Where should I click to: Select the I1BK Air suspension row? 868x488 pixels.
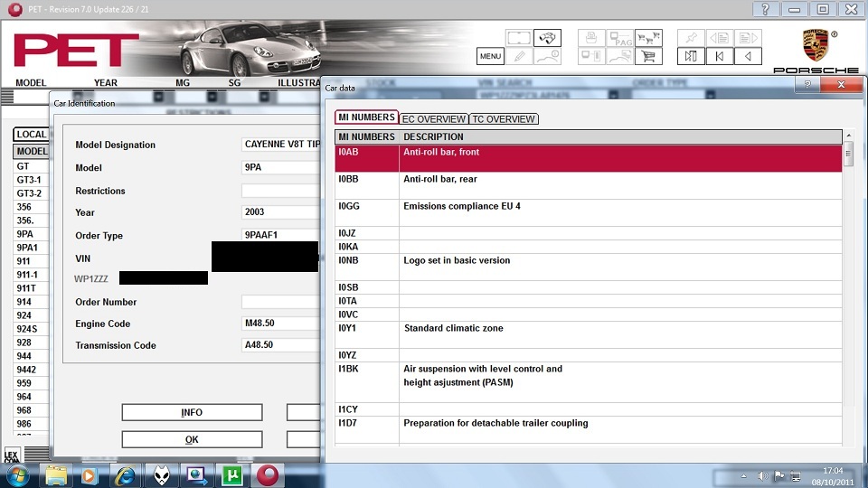(589, 381)
